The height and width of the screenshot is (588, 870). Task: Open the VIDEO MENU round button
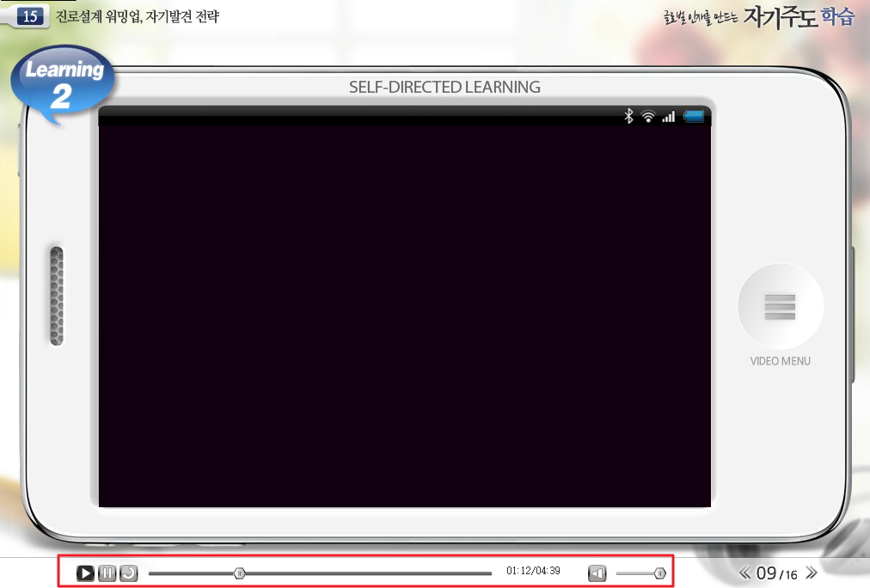pos(780,306)
